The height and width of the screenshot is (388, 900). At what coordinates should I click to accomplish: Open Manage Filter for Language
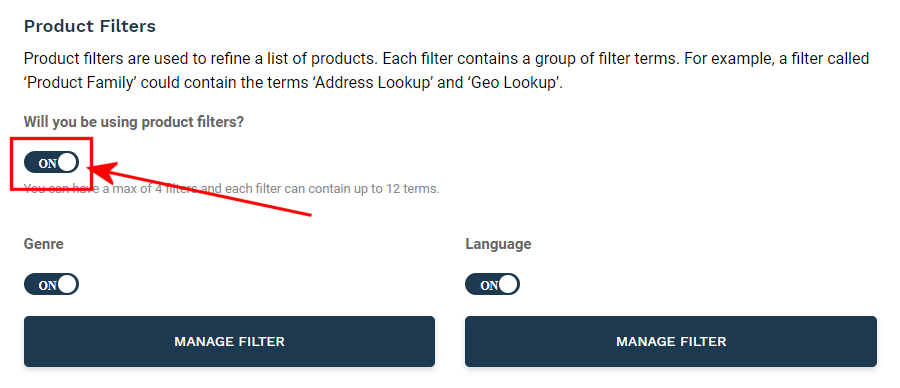click(671, 342)
